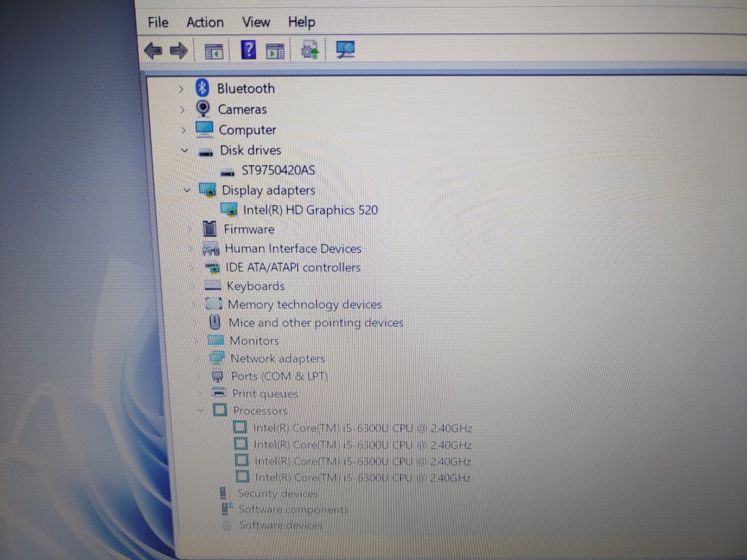Expand the Computer node chevron

[183, 130]
